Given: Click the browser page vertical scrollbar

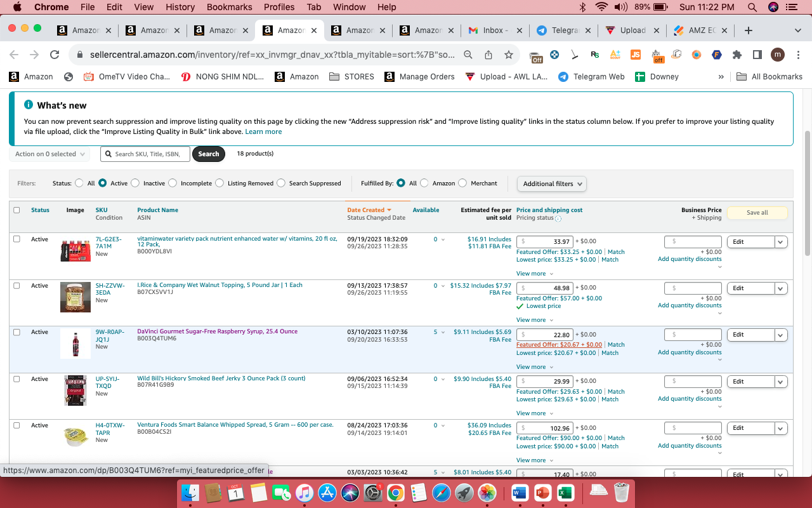Looking at the screenshot, I should click(808, 194).
